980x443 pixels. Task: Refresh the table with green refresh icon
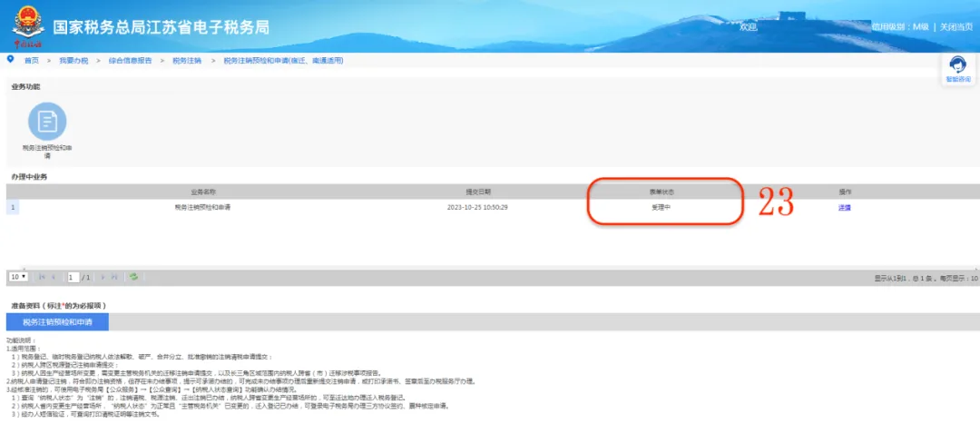[x=133, y=276]
